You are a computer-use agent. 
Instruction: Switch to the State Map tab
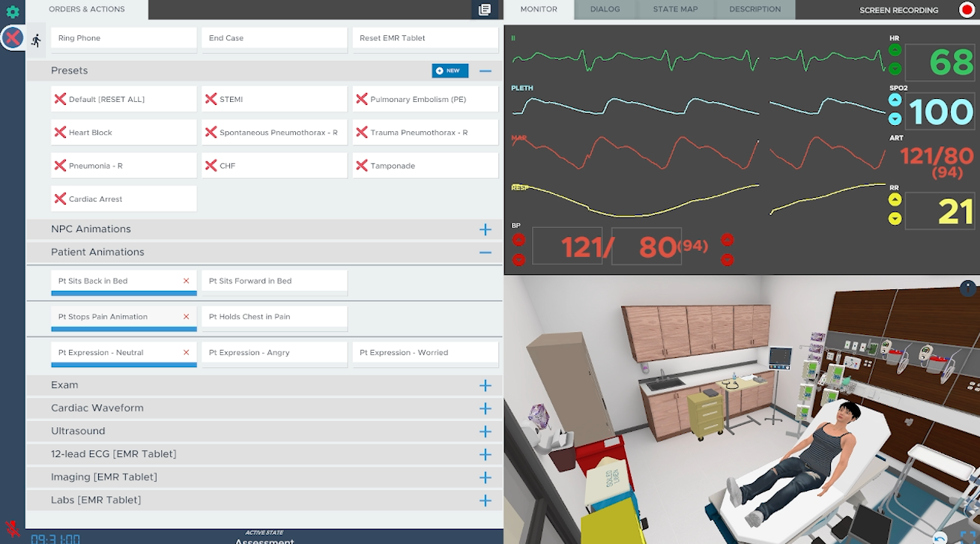675,10
